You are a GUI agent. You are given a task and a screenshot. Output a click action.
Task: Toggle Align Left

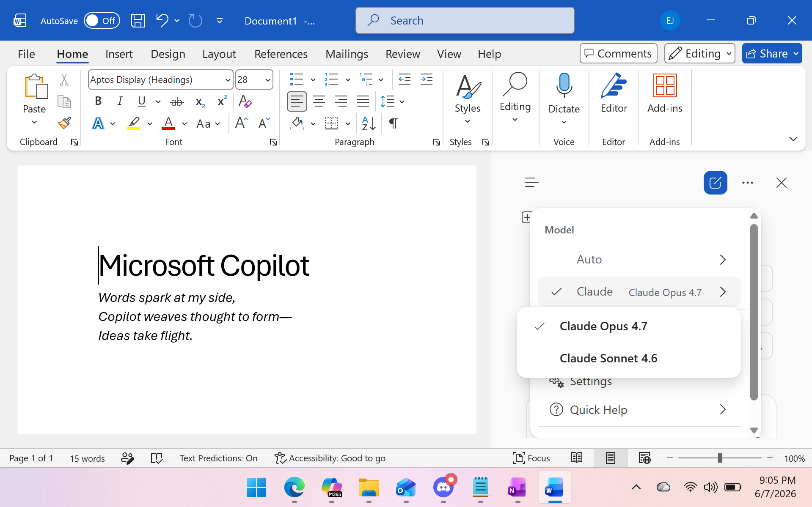point(297,101)
